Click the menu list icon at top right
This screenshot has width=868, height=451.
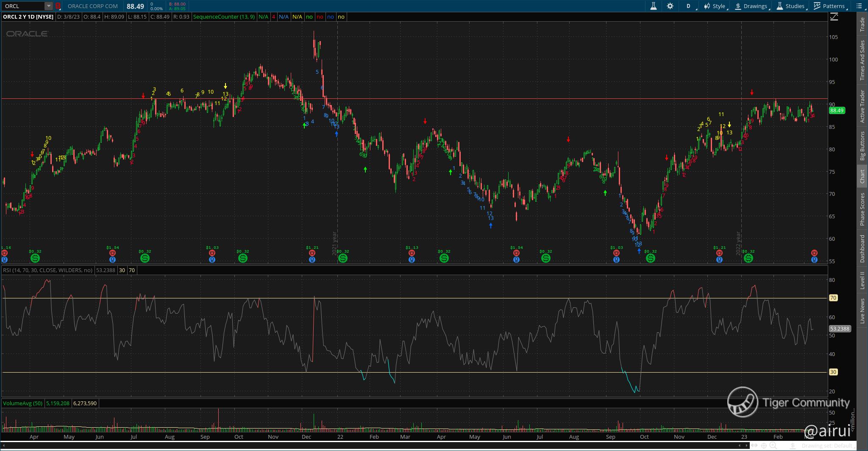click(x=860, y=6)
